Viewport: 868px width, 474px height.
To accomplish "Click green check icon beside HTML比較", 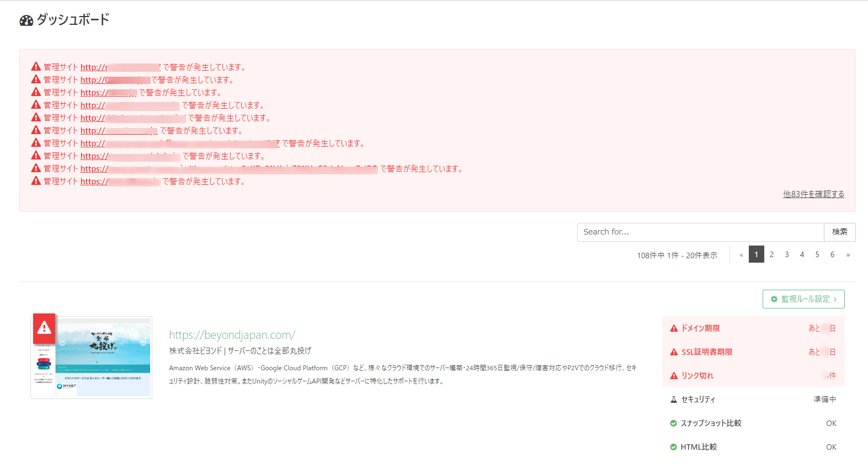I will (x=673, y=447).
